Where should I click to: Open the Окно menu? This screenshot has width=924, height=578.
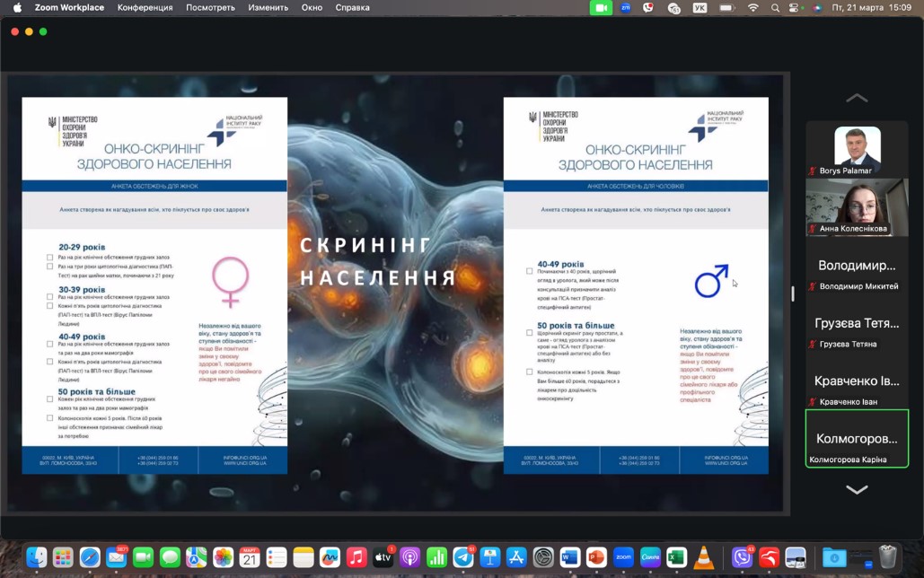[312, 8]
